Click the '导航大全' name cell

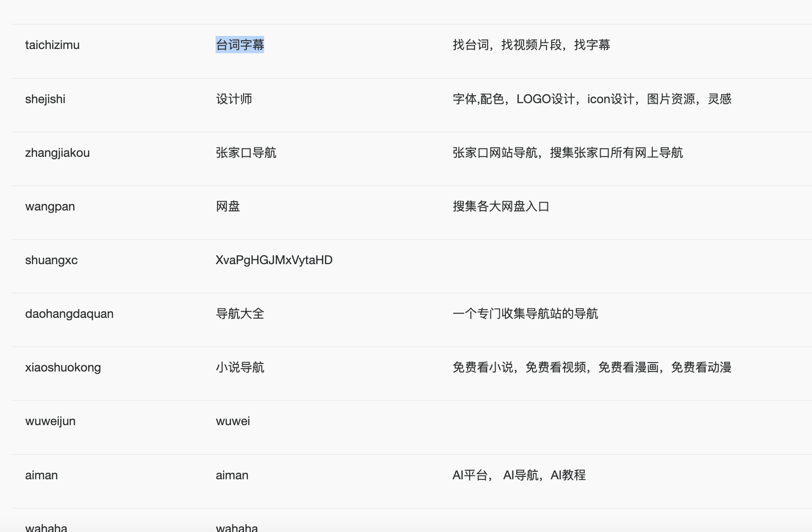[240, 314]
